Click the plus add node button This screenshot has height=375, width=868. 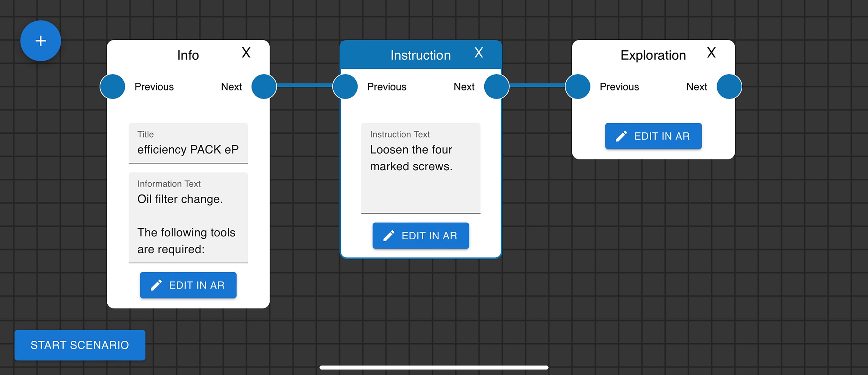[40, 41]
